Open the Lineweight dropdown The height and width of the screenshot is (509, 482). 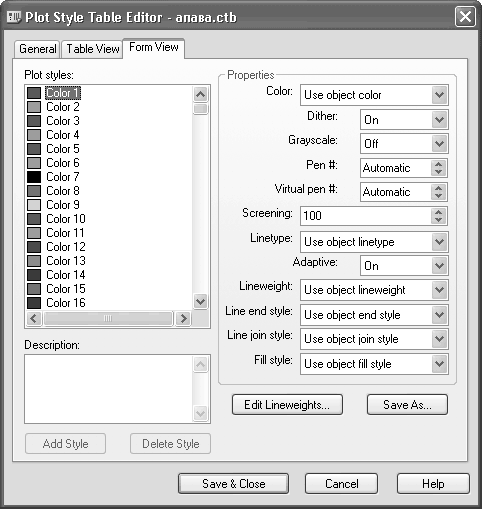[x=374, y=290]
